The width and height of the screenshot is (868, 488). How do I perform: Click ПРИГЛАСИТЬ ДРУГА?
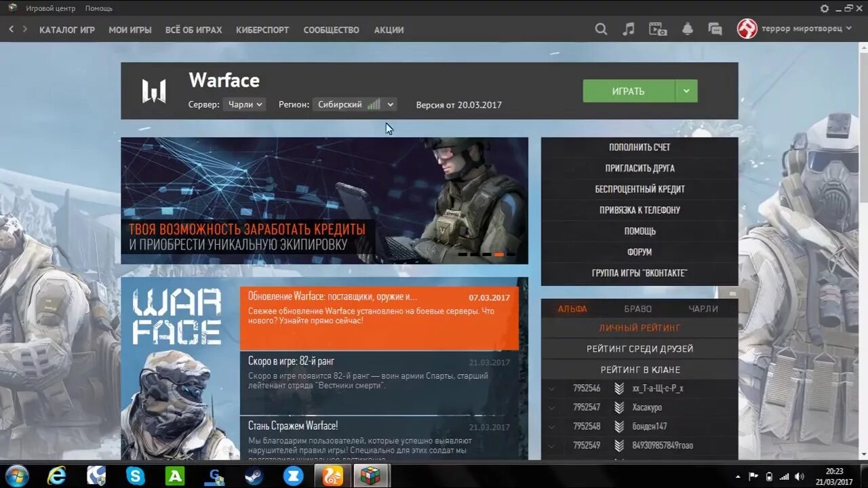click(639, 168)
